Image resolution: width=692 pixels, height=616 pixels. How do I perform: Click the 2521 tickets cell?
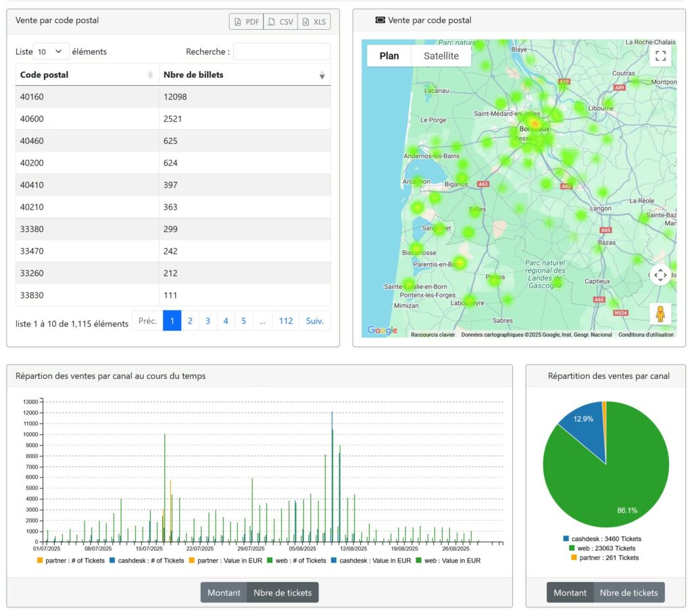coord(245,119)
